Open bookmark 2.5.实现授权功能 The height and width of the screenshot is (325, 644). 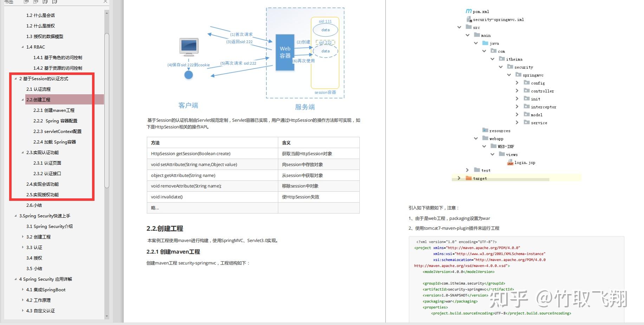click(43, 195)
